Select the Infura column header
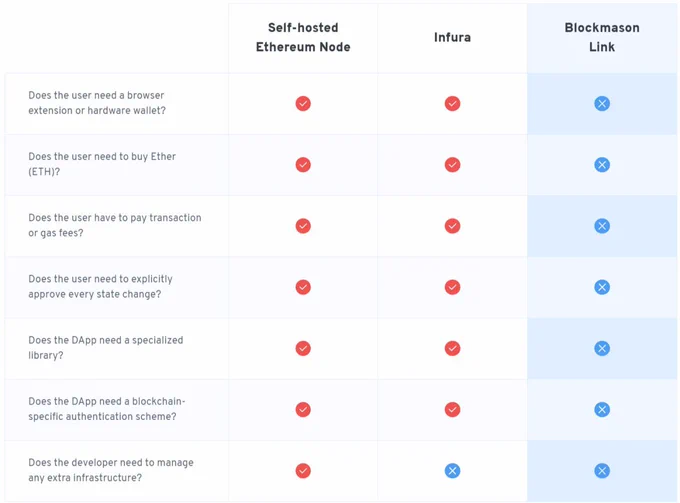Image resolution: width=680 pixels, height=503 pixels. coord(452,37)
